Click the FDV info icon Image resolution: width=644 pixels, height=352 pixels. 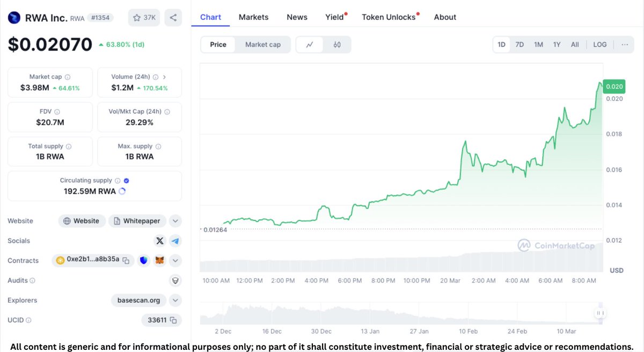pos(57,112)
